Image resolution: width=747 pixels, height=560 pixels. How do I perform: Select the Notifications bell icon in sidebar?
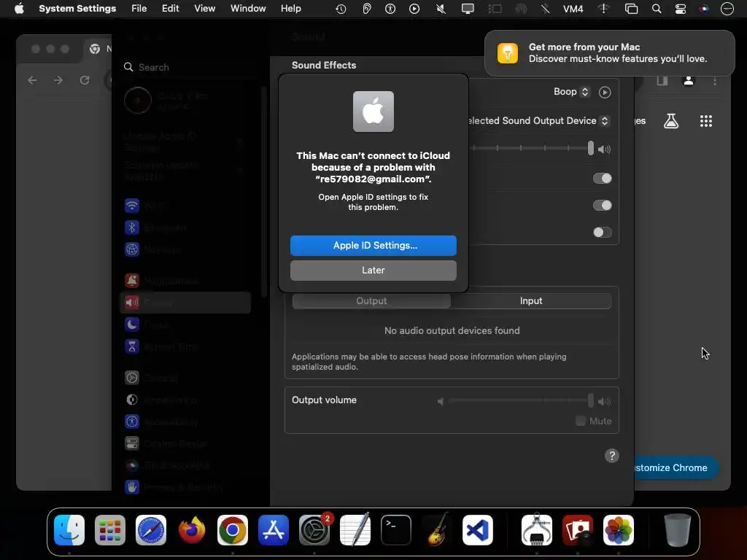[132, 281]
